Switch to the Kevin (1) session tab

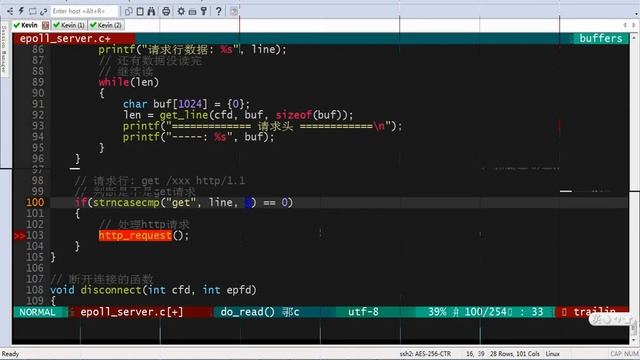pyautogui.click(x=69, y=25)
